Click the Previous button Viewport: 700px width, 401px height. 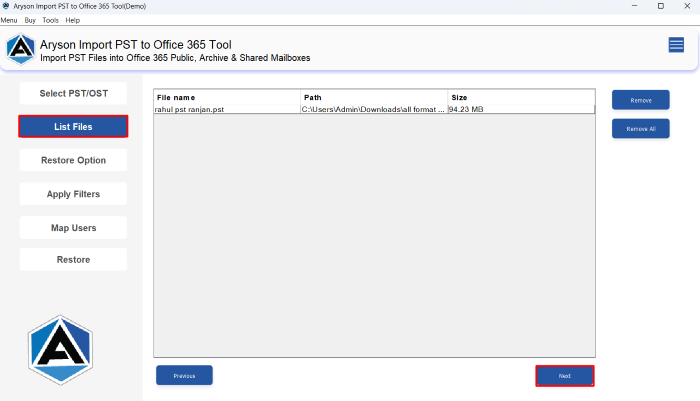pyautogui.click(x=184, y=376)
